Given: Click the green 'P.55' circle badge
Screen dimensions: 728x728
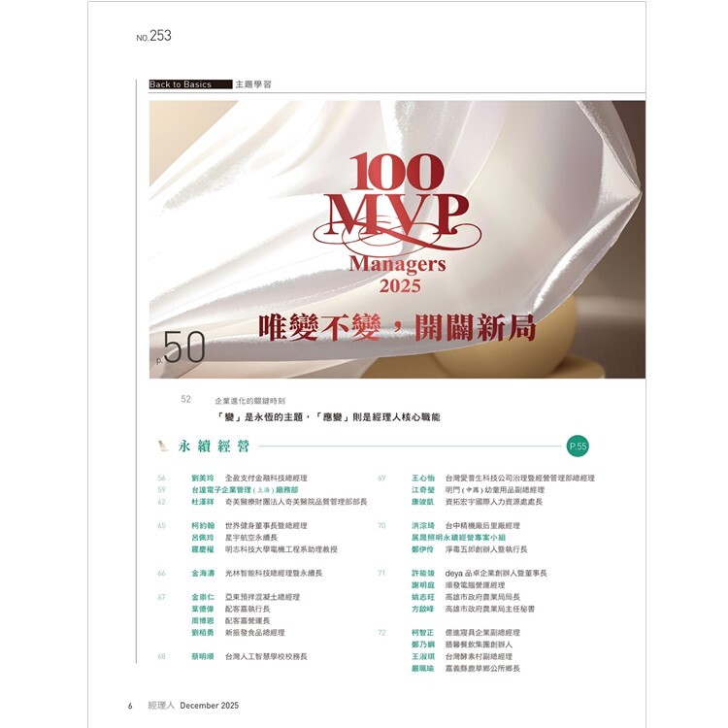Looking at the screenshot, I should 578,447.
